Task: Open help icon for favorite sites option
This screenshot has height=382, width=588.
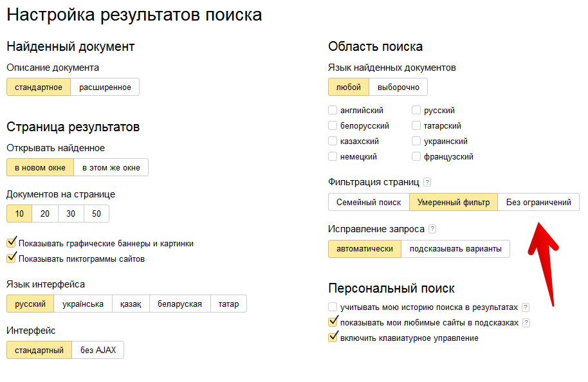Action: tap(526, 323)
